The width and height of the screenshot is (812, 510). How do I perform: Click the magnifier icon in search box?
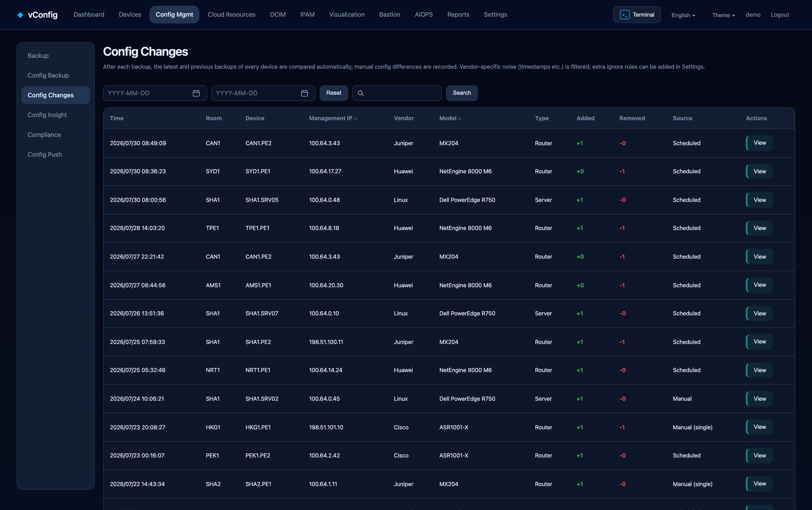point(360,93)
